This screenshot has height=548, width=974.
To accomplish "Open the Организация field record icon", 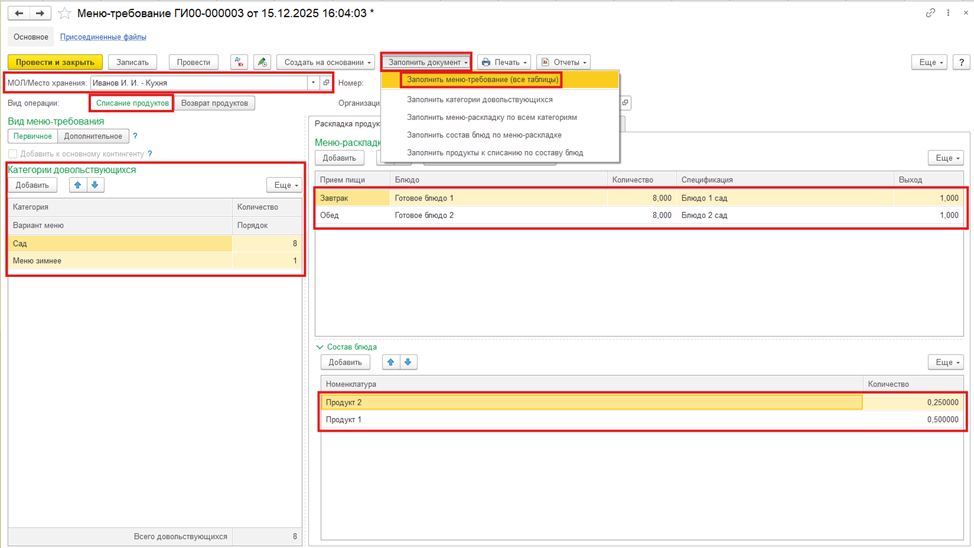I will (x=626, y=103).
